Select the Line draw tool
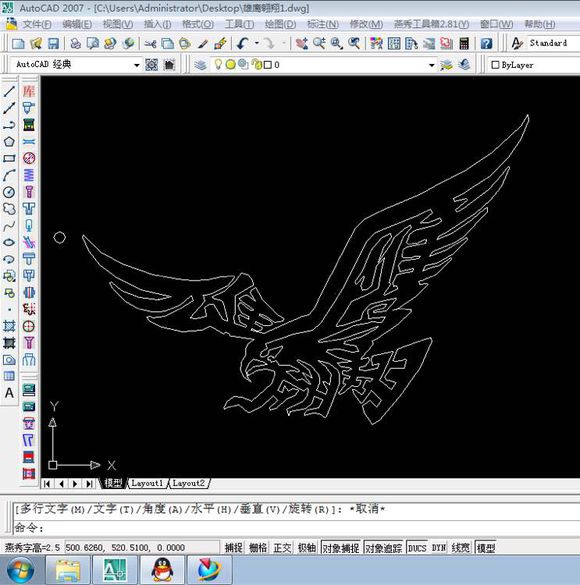This screenshot has width=580, height=585. tap(9, 91)
